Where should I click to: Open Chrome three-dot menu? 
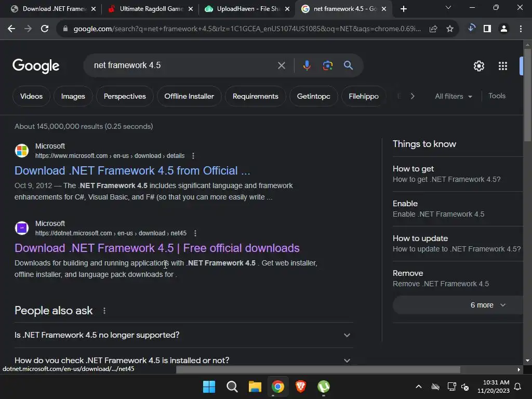pyautogui.click(x=521, y=29)
